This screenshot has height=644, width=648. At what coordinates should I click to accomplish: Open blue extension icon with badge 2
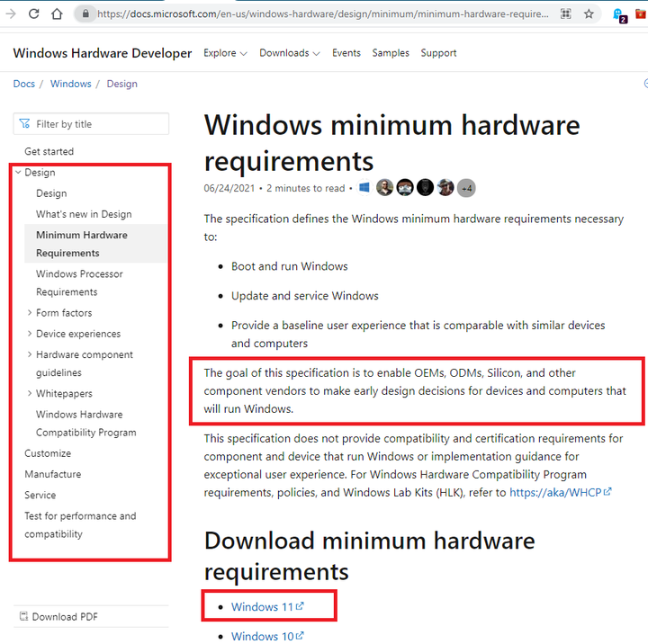point(619,15)
